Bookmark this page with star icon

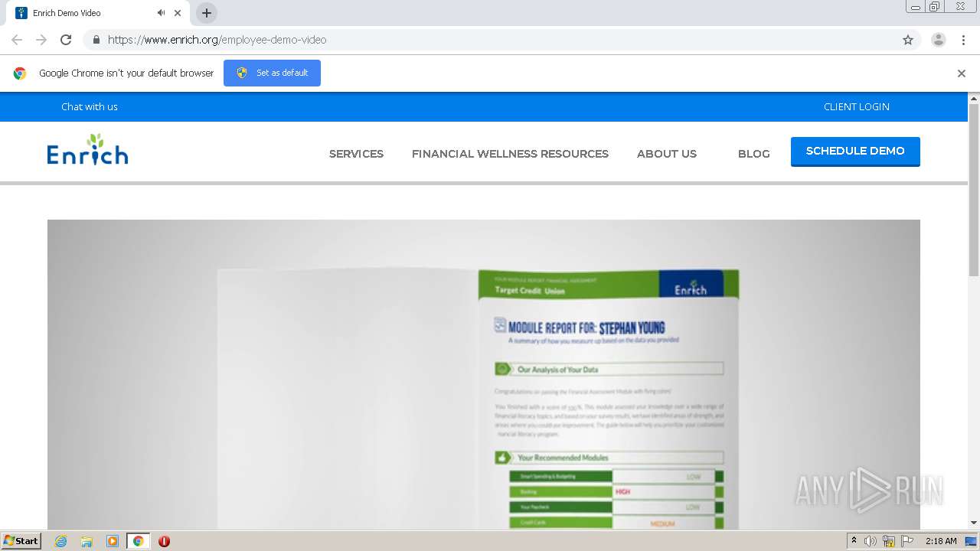(908, 40)
